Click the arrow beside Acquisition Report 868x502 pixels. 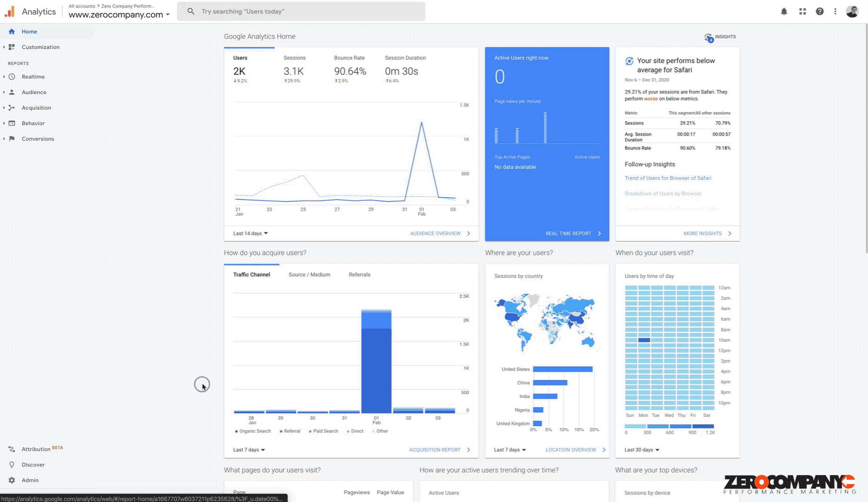[469, 450]
